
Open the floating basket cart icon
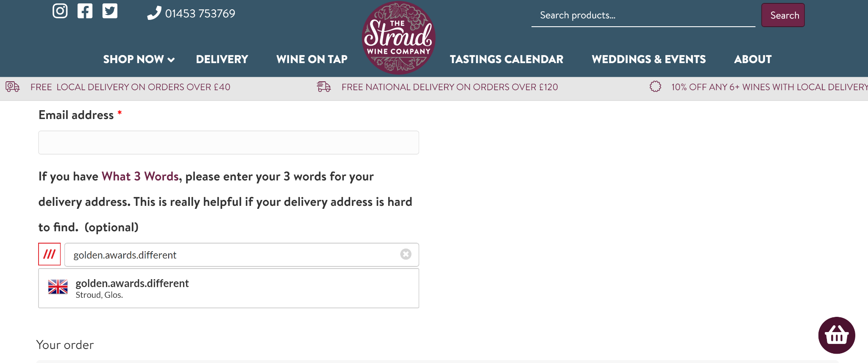(x=836, y=335)
